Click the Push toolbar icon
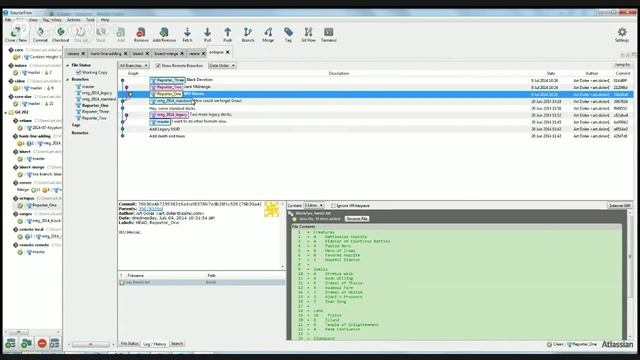640x360 pixels. click(227, 34)
